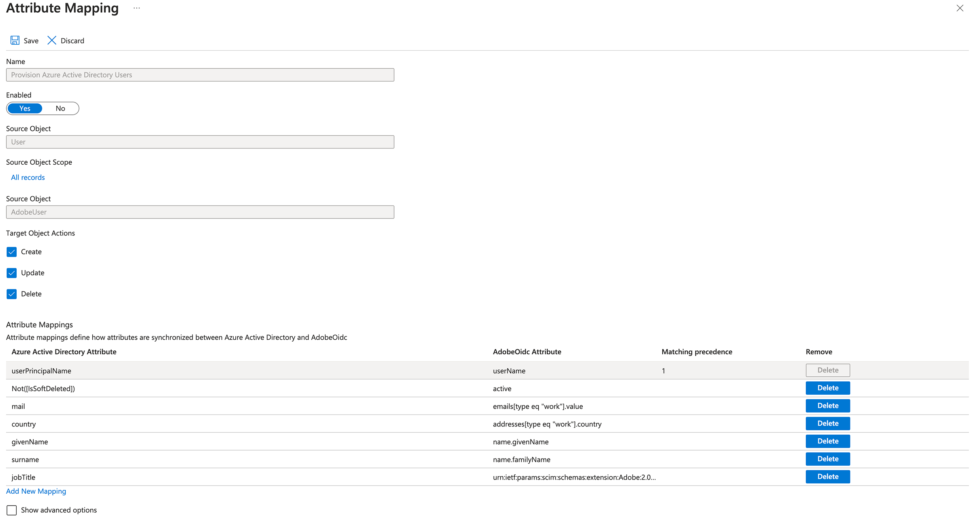Open the givenName mapping row
Viewport: 980px width, 525px height.
click(30, 441)
